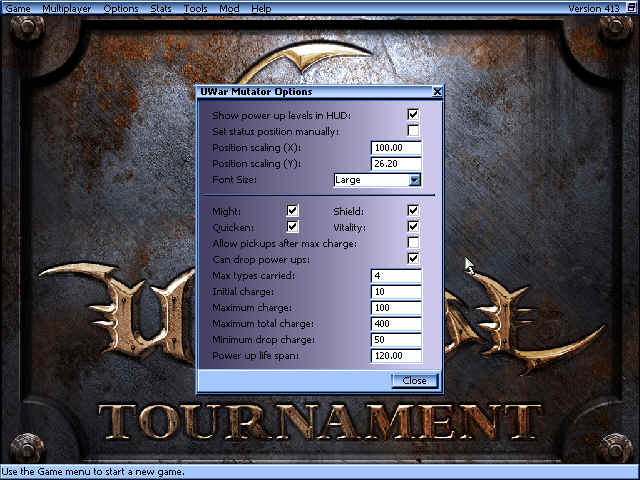The image size is (640, 480).
Task: Click the 'Max types carried:' label
Action: click(253, 276)
